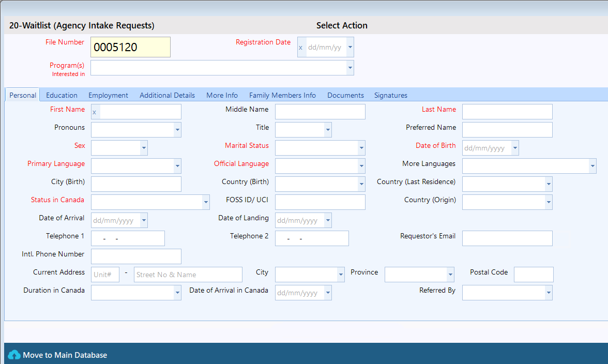Screen dimensions: 608x364
Task: Open the Pronouns dropdown list
Action: pyautogui.click(x=177, y=130)
